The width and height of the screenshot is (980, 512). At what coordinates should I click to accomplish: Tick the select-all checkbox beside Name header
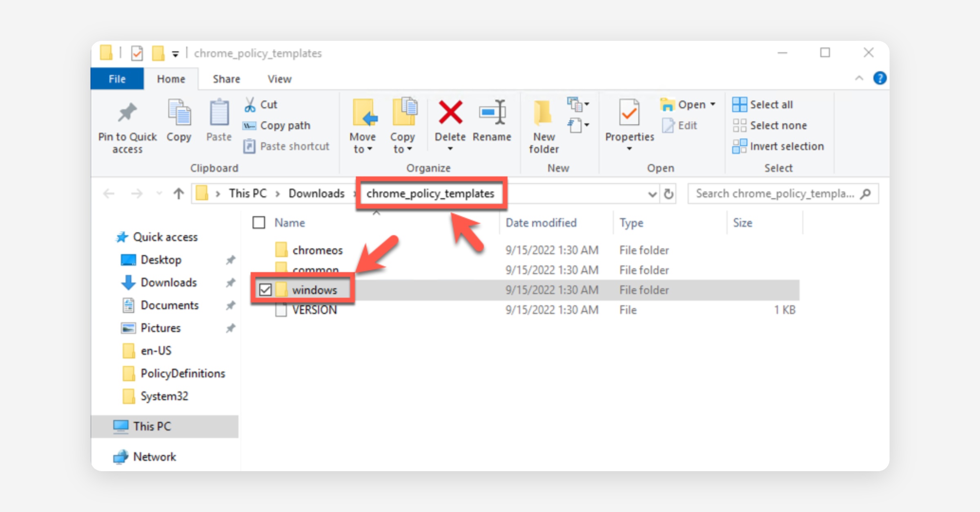(259, 223)
